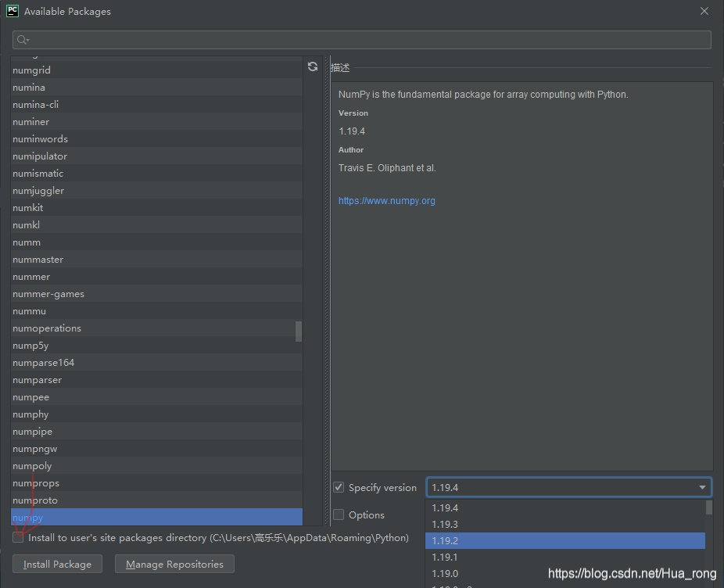Select the numm package

click(156, 242)
